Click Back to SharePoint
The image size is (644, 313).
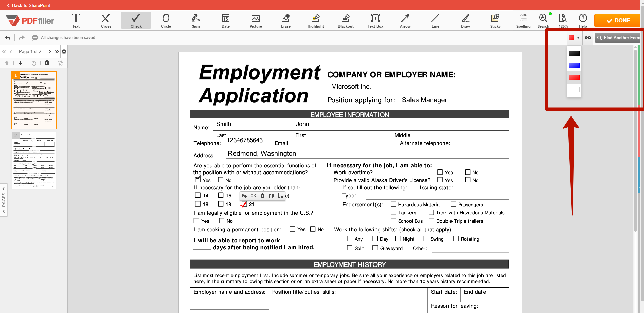coord(29,5)
